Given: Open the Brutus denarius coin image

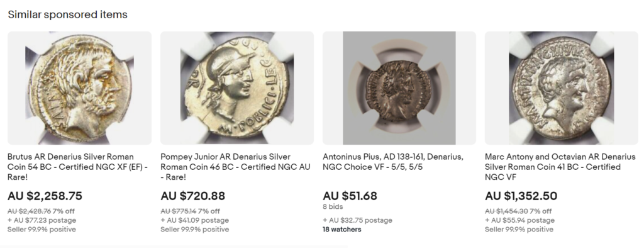Looking at the screenshot, I should tap(79, 88).
